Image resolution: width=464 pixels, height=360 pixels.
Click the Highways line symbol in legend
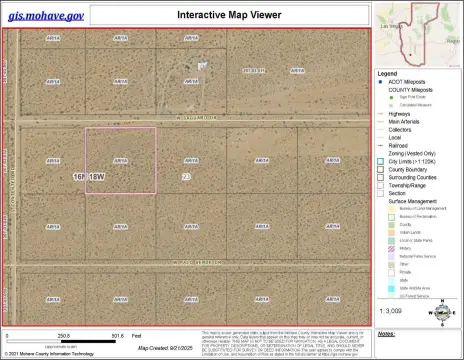point(380,114)
